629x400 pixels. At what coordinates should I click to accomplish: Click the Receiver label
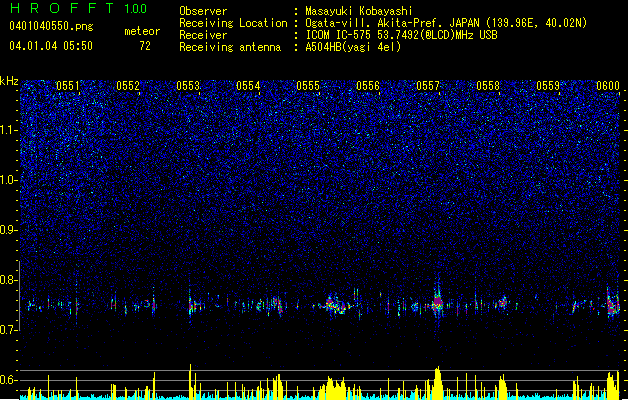point(203,35)
